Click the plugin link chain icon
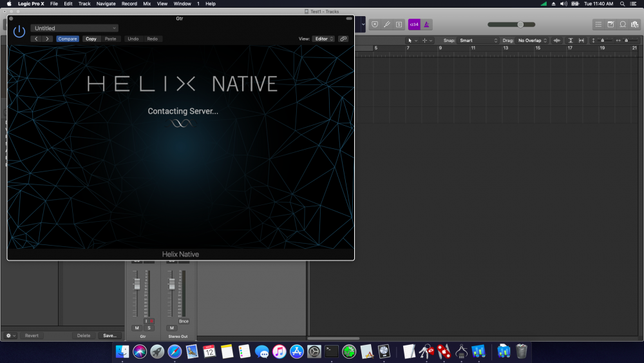 tap(343, 39)
